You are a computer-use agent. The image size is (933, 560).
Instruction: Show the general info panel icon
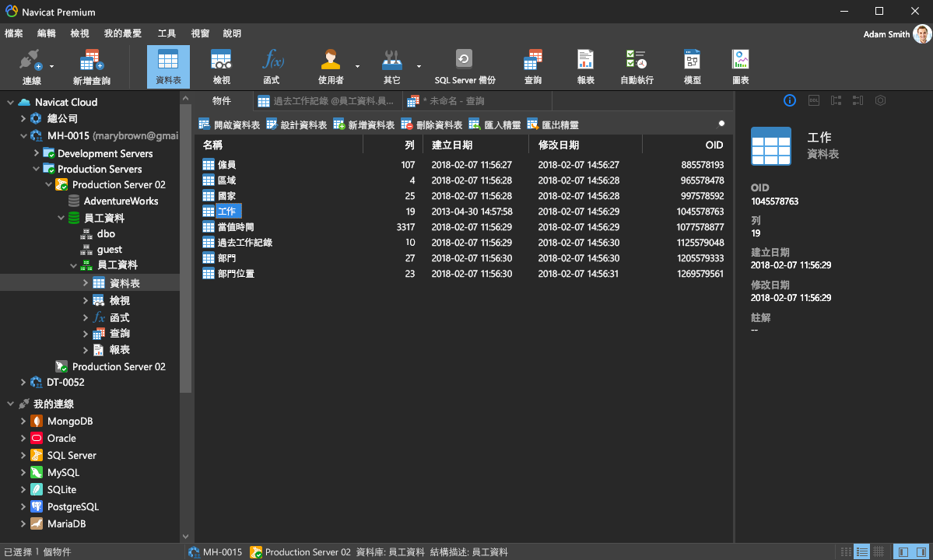click(790, 100)
